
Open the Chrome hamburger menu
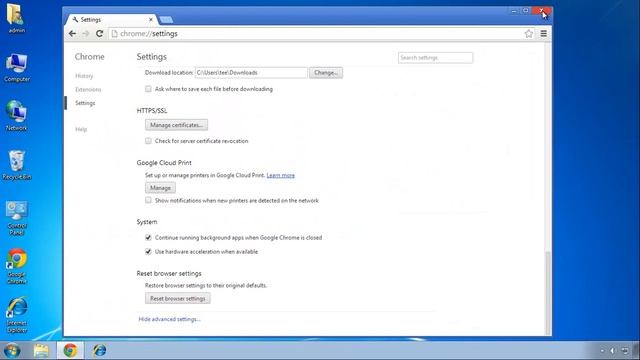543,33
